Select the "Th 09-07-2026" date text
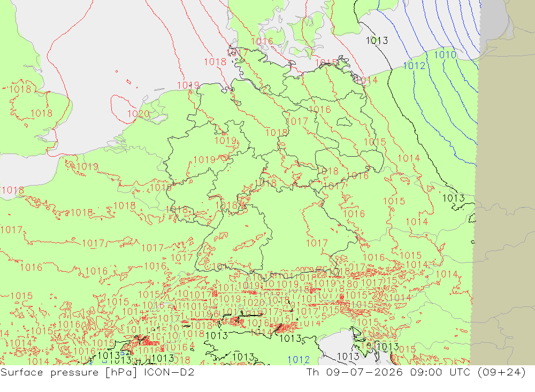The width and height of the screenshot is (535, 392). point(355,372)
